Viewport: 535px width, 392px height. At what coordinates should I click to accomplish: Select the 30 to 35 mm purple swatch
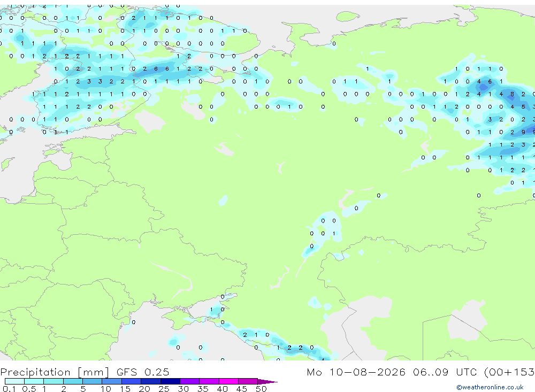[190, 381]
